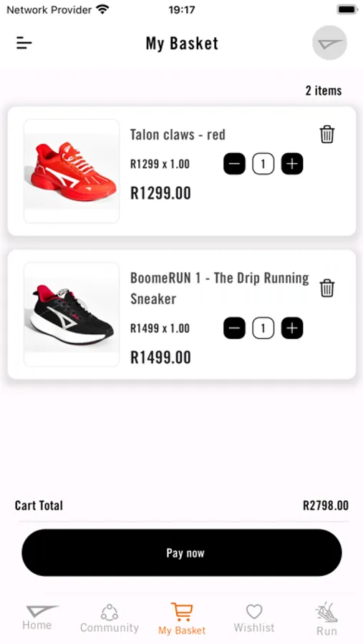Open BoomeRUN 1 Drip Running Sneaker title
This screenshot has width=363, height=644.
(x=220, y=288)
